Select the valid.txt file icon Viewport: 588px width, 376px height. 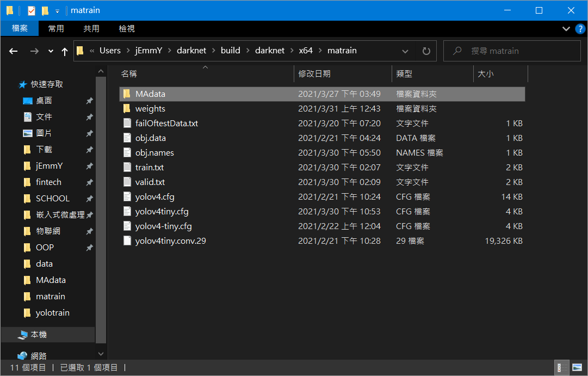[127, 182]
